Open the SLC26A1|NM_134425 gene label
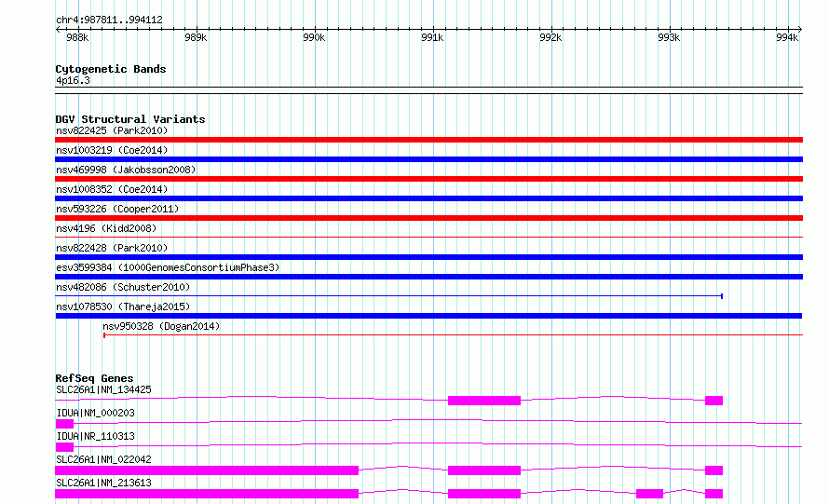The image size is (829, 504). 103,389
